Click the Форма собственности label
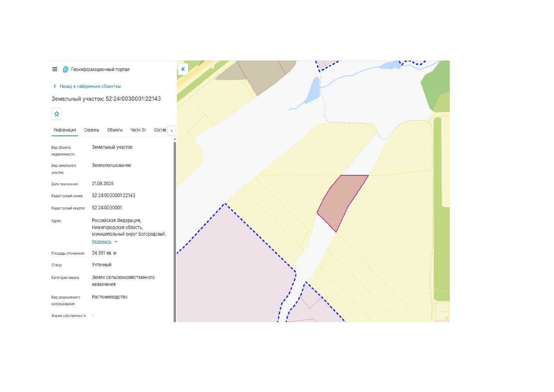Image resolution: width=554 pixels, height=392 pixels. click(x=69, y=316)
